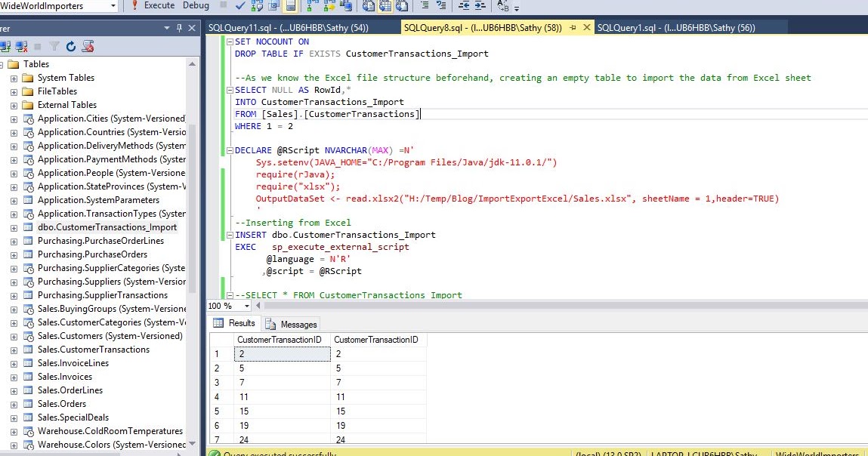Screen dimensions: 868x456
Task: Switch to the SQLQuery8.sql tab
Action: click(x=483, y=28)
